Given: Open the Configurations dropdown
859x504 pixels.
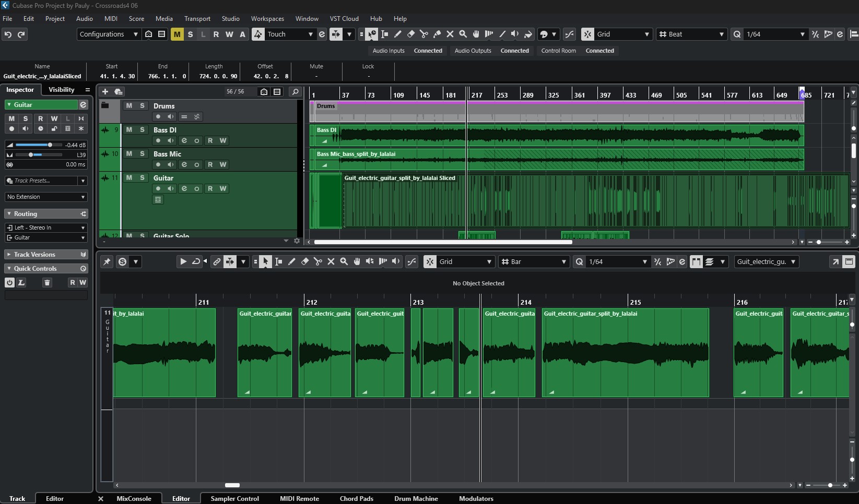Looking at the screenshot, I should [109, 34].
